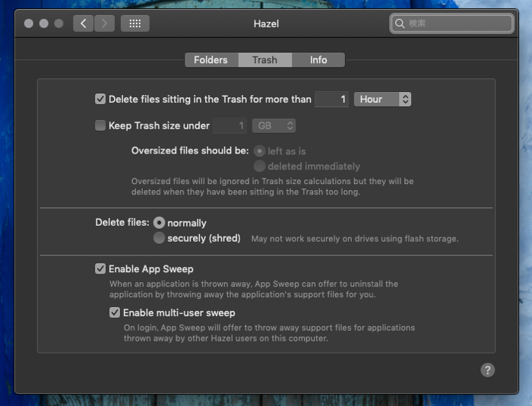Show all preferences via the grid icon
This screenshot has height=406, width=532.
tap(135, 24)
